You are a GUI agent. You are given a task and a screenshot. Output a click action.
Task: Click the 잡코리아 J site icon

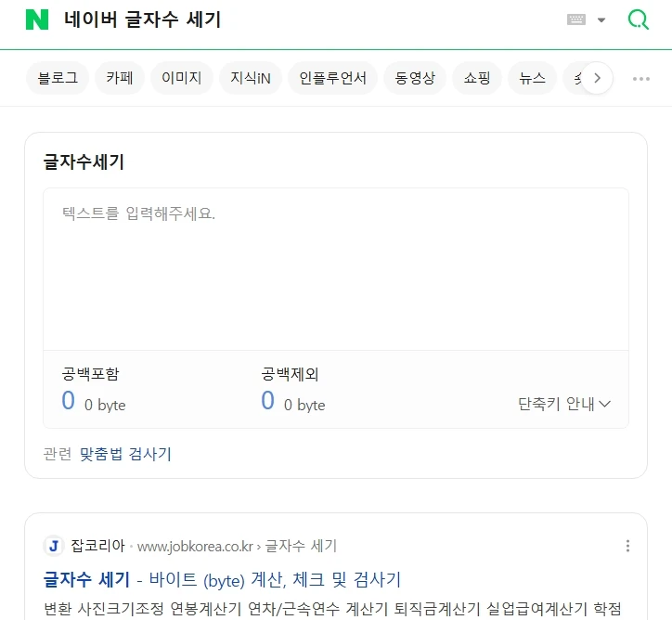click(x=54, y=546)
